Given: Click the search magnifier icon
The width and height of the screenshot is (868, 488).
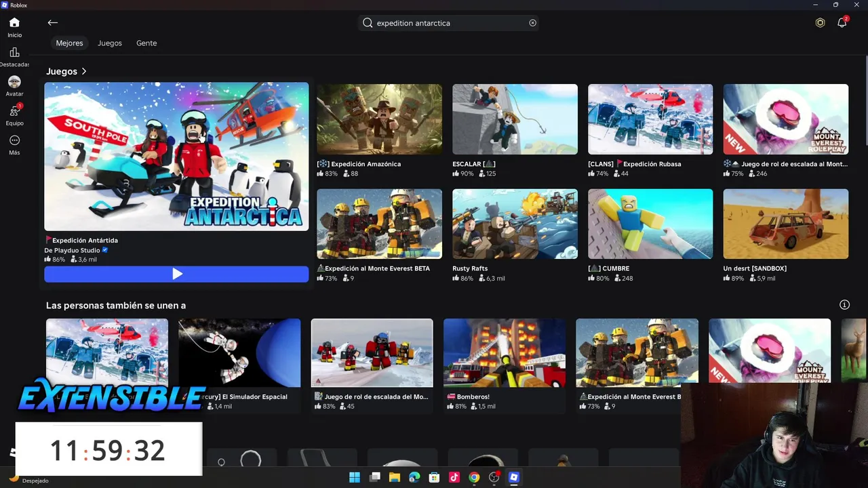Looking at the screenshot, I should click(x=368, y=23).
